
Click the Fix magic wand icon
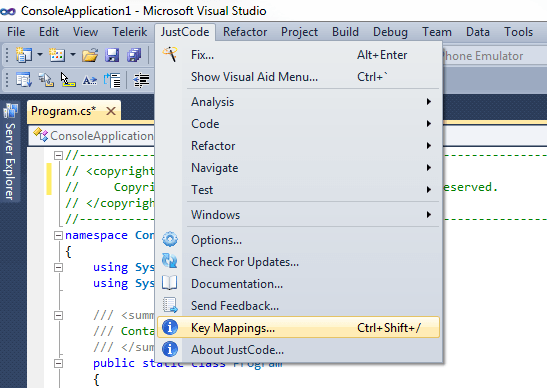click(170, 54)
